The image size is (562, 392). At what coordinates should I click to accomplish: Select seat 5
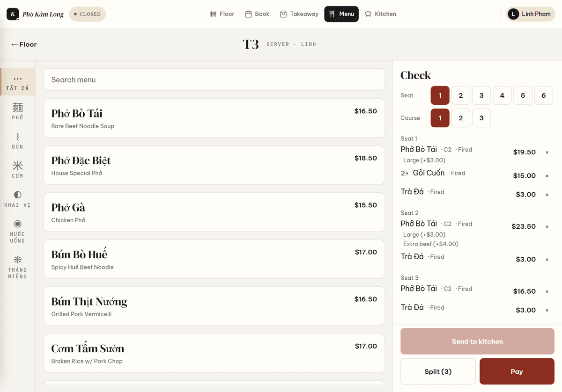coord(523,95)
